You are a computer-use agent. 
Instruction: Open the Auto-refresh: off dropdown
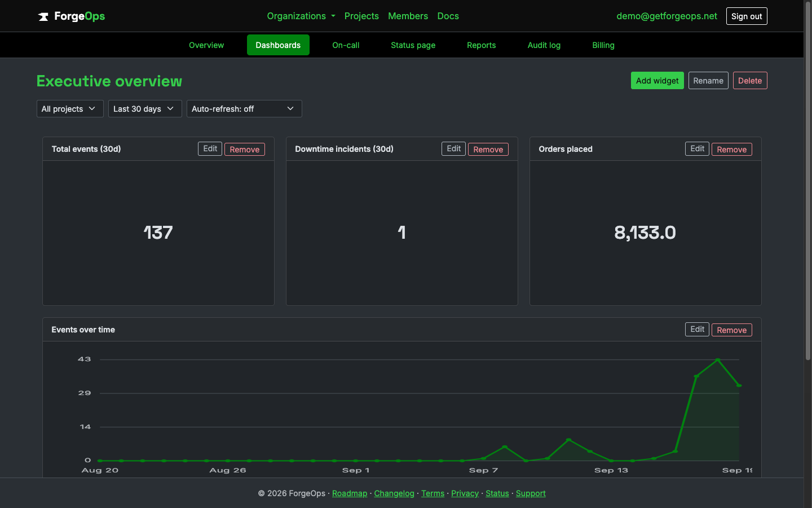(244, 109)
